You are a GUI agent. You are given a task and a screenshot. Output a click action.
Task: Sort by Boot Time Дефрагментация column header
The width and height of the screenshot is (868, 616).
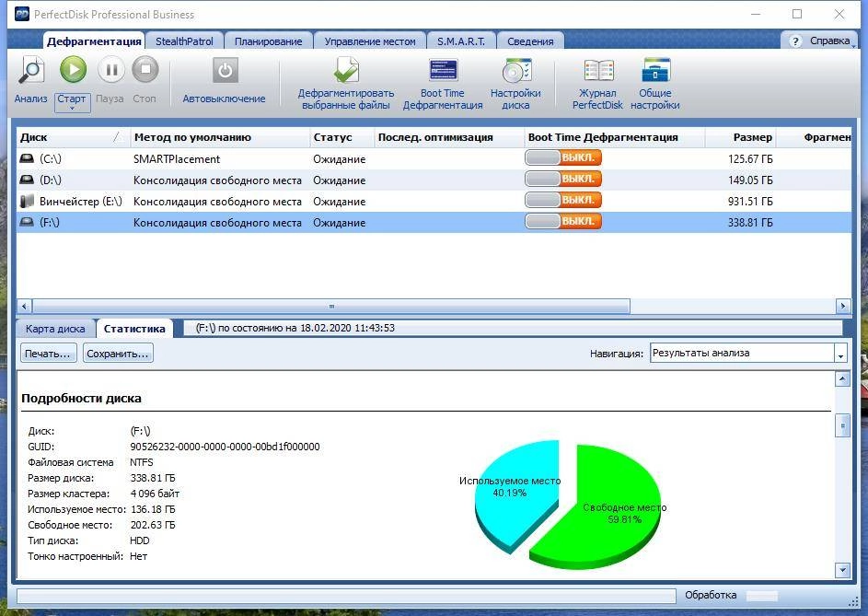[615, 137]
